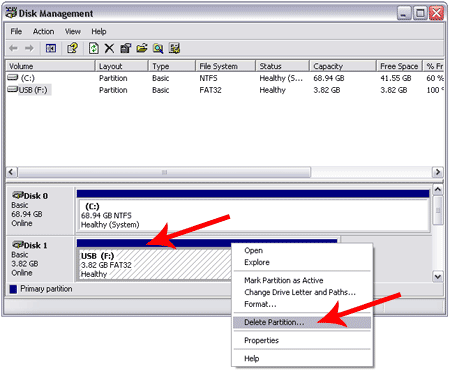This screenshot has height=371, width=450.
Task: Click the Disk Management title bar icon
Action: [x=11, y=12]
